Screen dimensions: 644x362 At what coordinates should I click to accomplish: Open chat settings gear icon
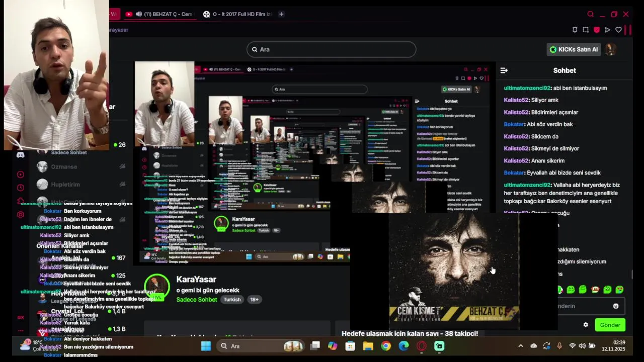586,325
